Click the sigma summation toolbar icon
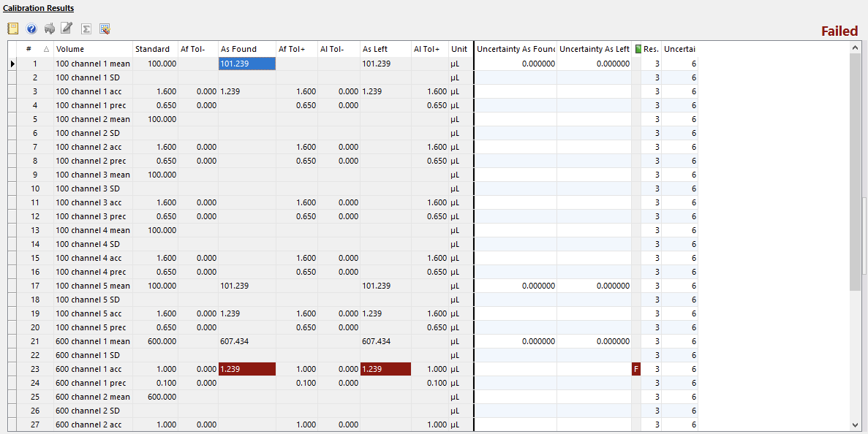868x434 pixels. [x=86, y=28]
